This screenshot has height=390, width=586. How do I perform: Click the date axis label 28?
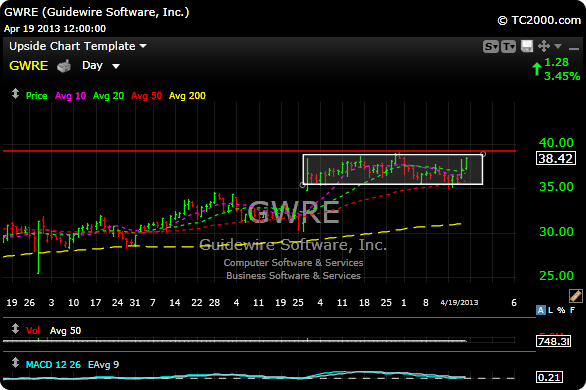coord(214,303)
